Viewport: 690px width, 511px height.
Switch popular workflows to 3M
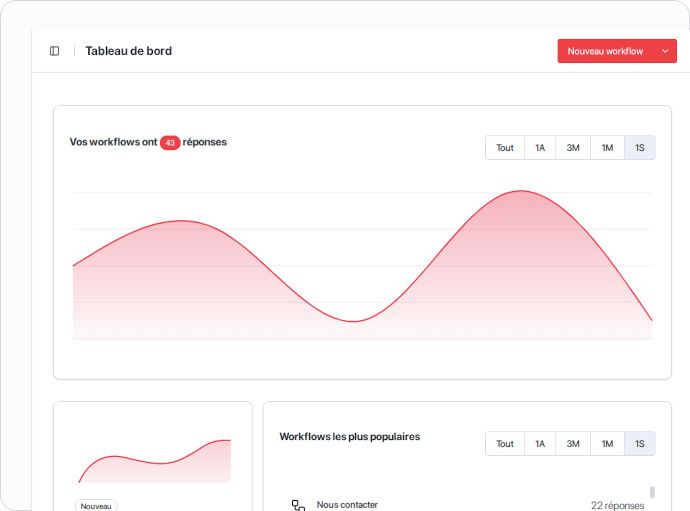click(x=573, y=444)
